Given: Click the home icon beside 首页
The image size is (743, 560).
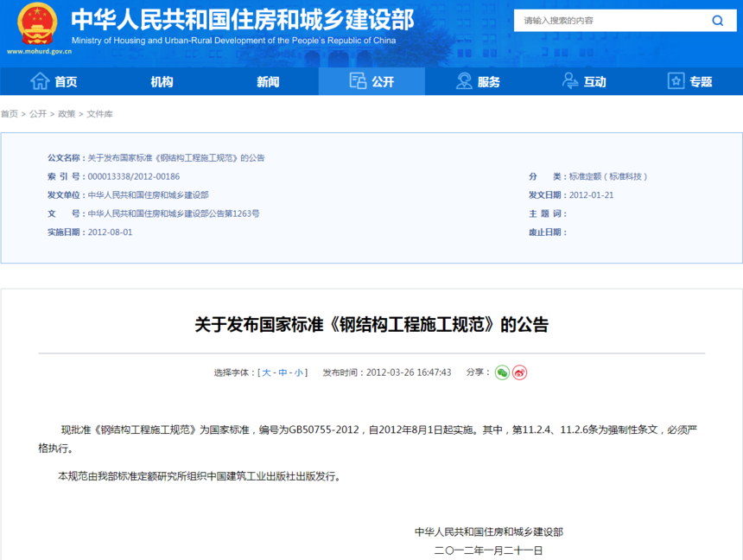Looking at the screenshot, I should (40, 81).
